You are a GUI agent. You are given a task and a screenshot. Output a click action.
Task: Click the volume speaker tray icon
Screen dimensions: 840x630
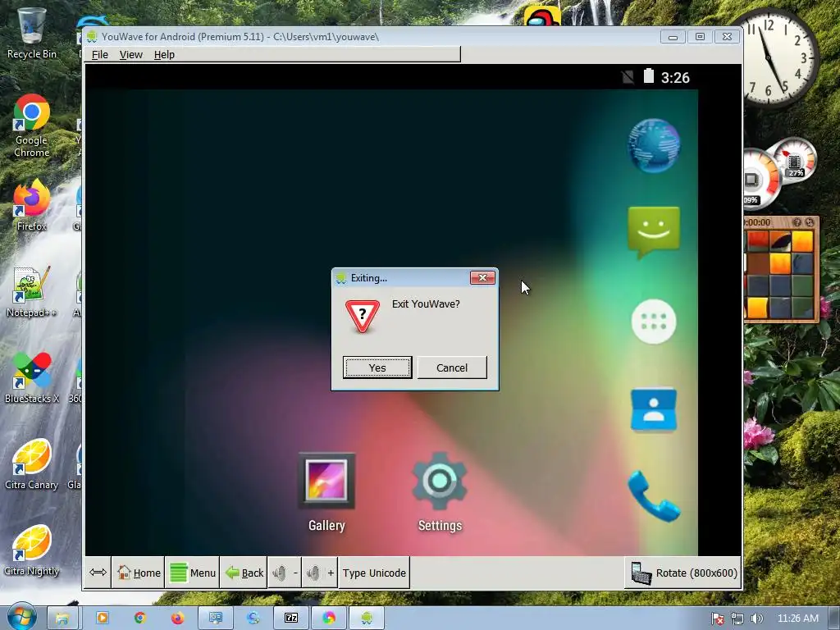pos(756,619)
